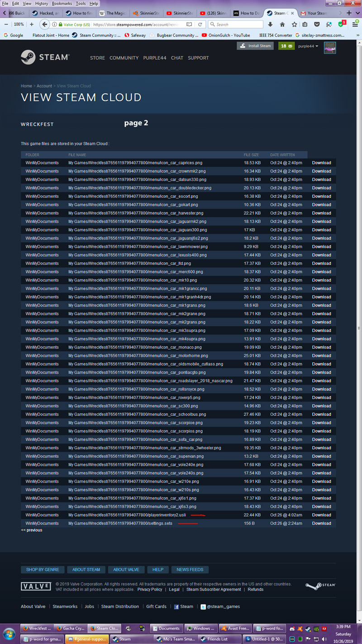Open the Tools menu
The image size is (362, 644).
coord(81,3)
